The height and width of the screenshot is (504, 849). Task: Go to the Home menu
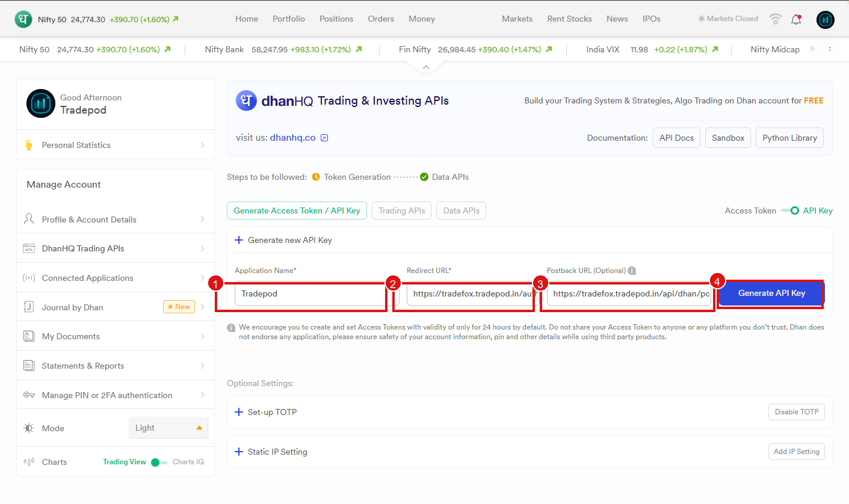[x=247, y=19]
